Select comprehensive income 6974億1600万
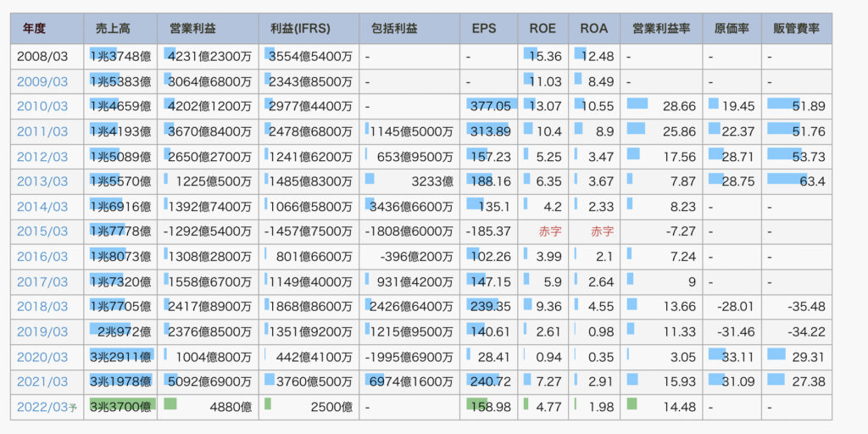The height and width of the screenshot is (434, 868). coord(411,382)
